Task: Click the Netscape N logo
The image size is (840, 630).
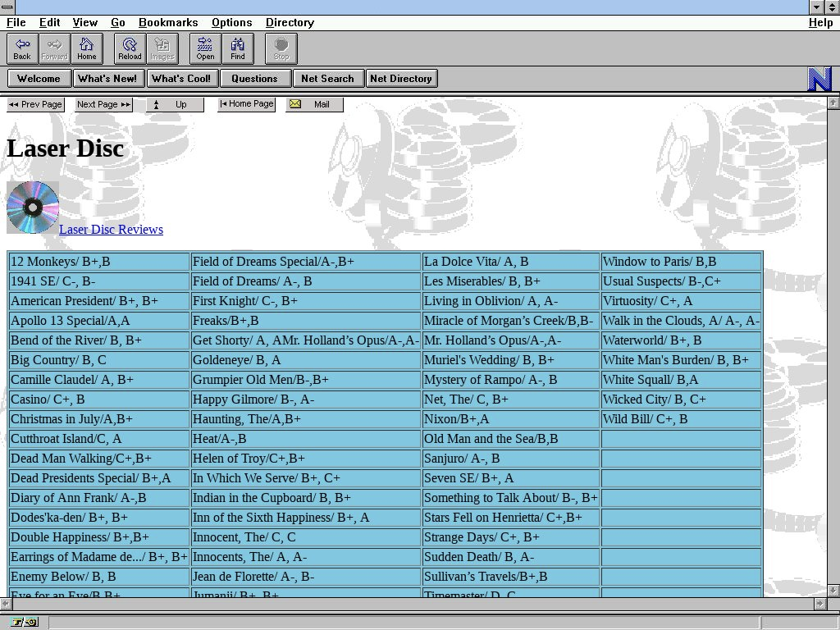Action: (x=819, y=79)
